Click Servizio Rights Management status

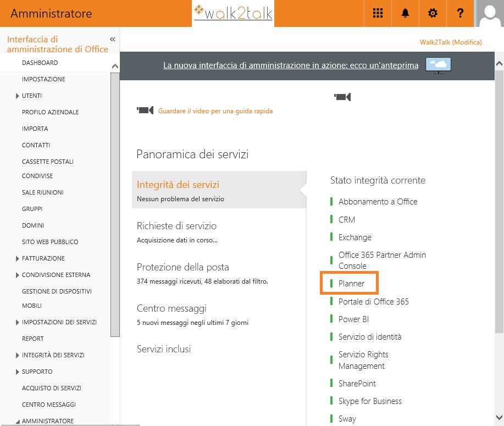coord(363,360)
